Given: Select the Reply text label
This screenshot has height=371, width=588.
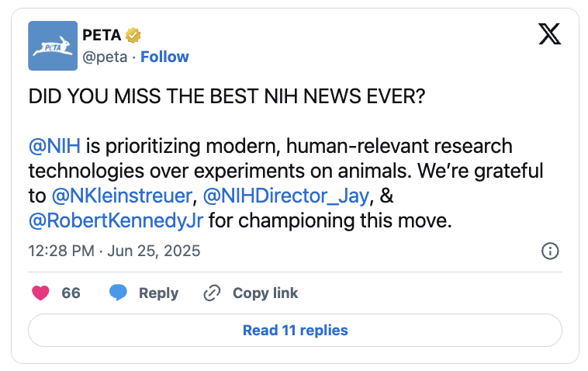Looking at the screenshot, I should (x=158, y=293).
